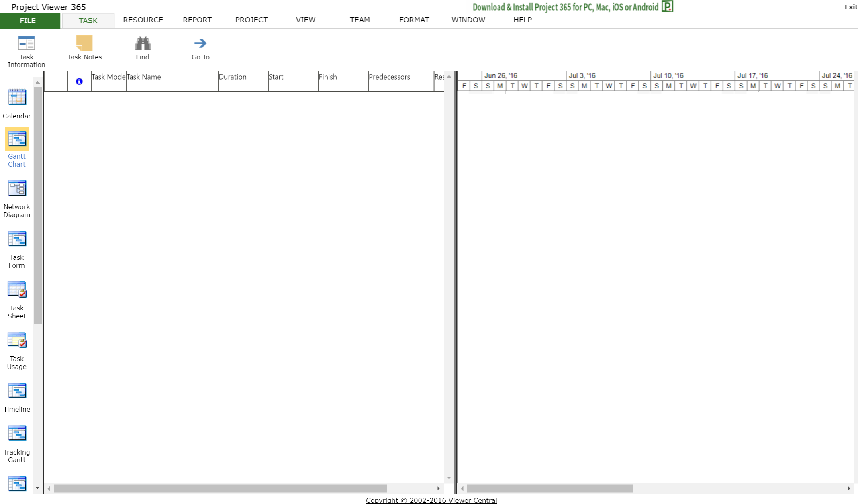Viewport: 858px width, 504px height.
Task: Click the Exit link
Action: [x=850, y=7]
